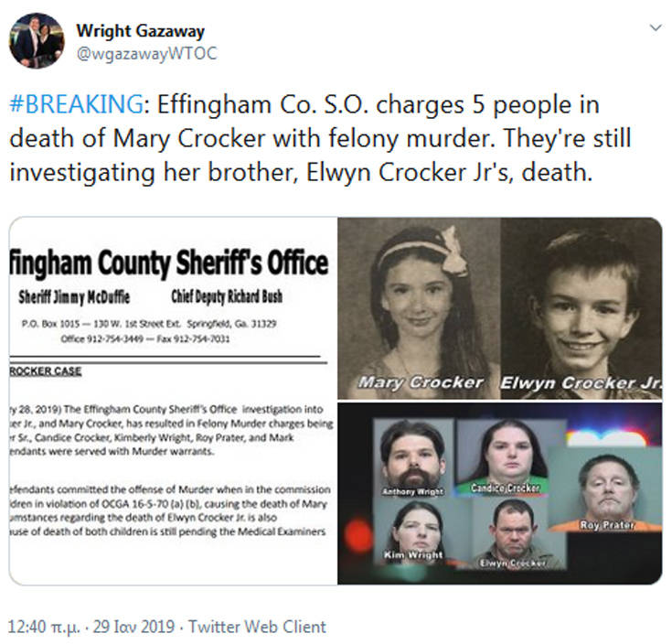Click the ROCKER CASE heading in document
Image resolution: width=672 pixels, height=644 pixels.
point(46,371)
